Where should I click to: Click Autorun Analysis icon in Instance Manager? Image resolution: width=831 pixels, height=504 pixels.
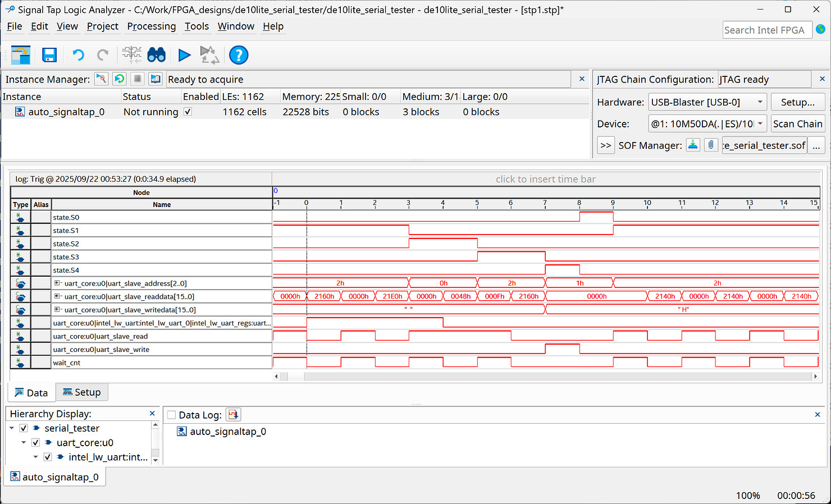tap(120, 79)
